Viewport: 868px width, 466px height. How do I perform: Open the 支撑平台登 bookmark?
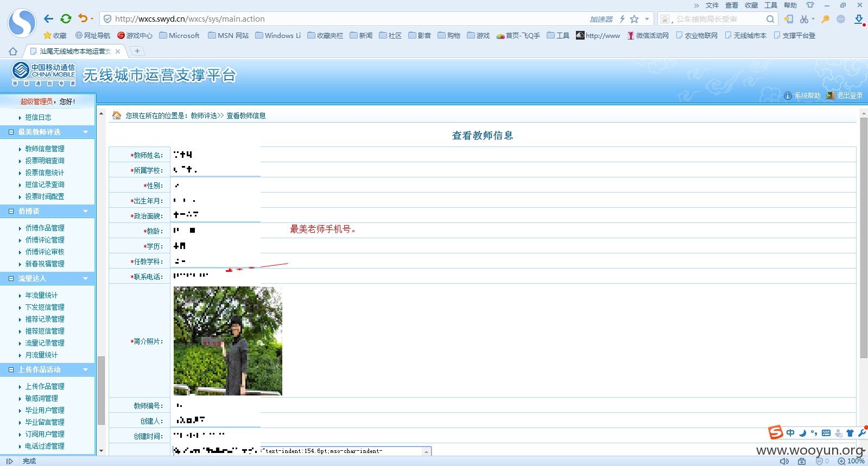coord(795,35)
